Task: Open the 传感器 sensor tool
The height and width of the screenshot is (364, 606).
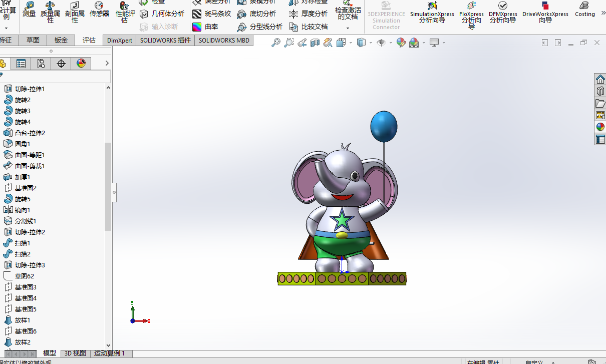Action: [99, 10]
